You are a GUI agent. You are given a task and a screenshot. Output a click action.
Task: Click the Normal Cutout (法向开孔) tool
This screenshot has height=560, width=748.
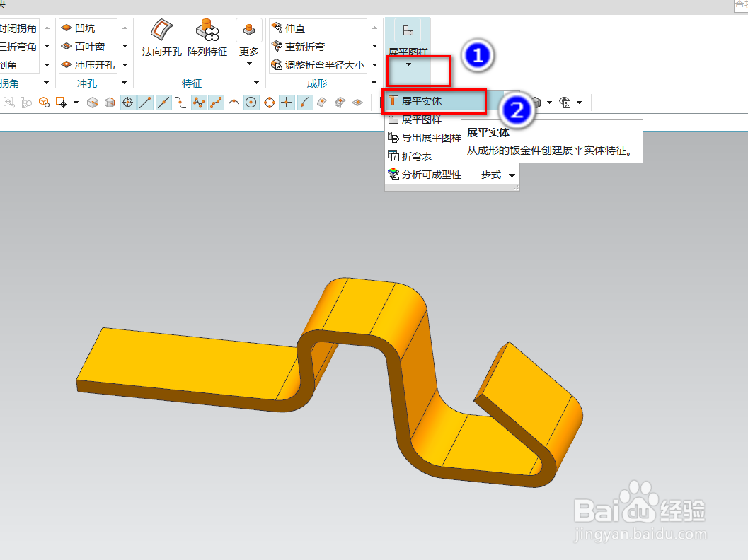coord(161,38)
